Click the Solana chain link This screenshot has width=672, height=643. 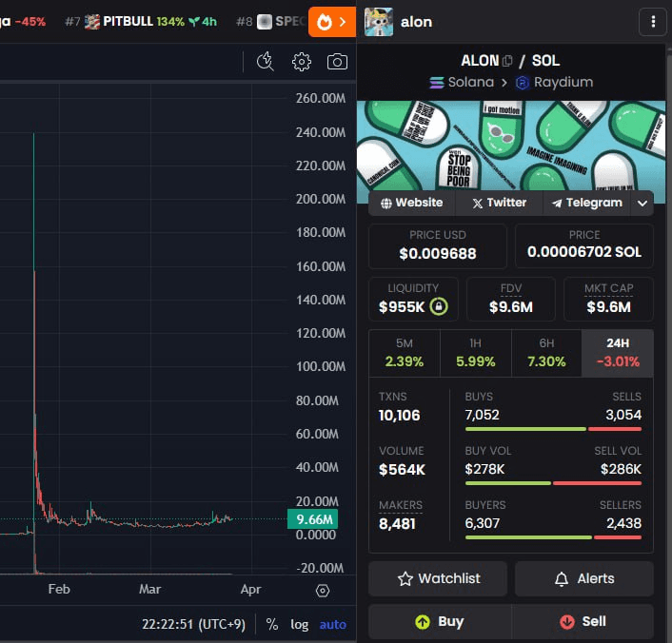[462, 82]
